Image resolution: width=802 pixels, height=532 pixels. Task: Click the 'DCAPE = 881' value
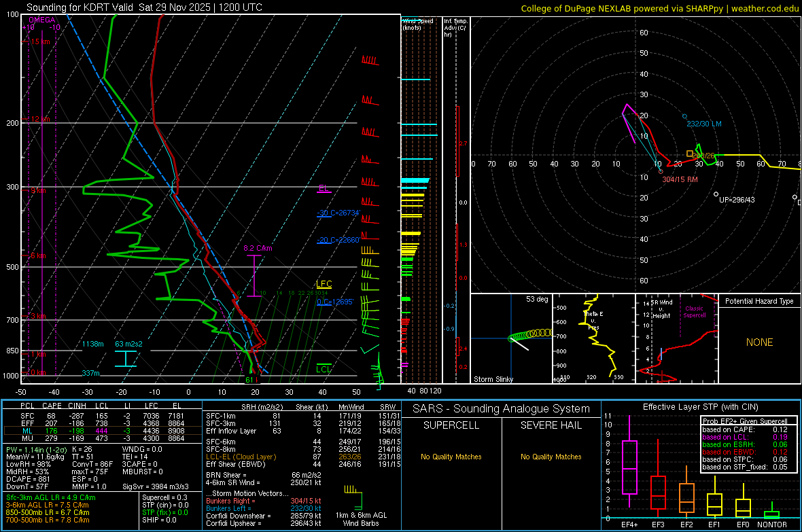(28, 479)
